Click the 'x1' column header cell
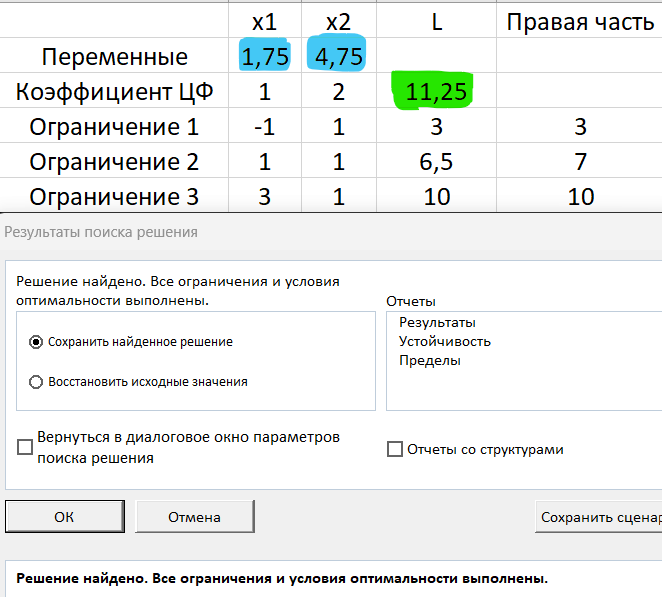Image resolution: width=662 pixels, height=597 pixels. (265, 21)
